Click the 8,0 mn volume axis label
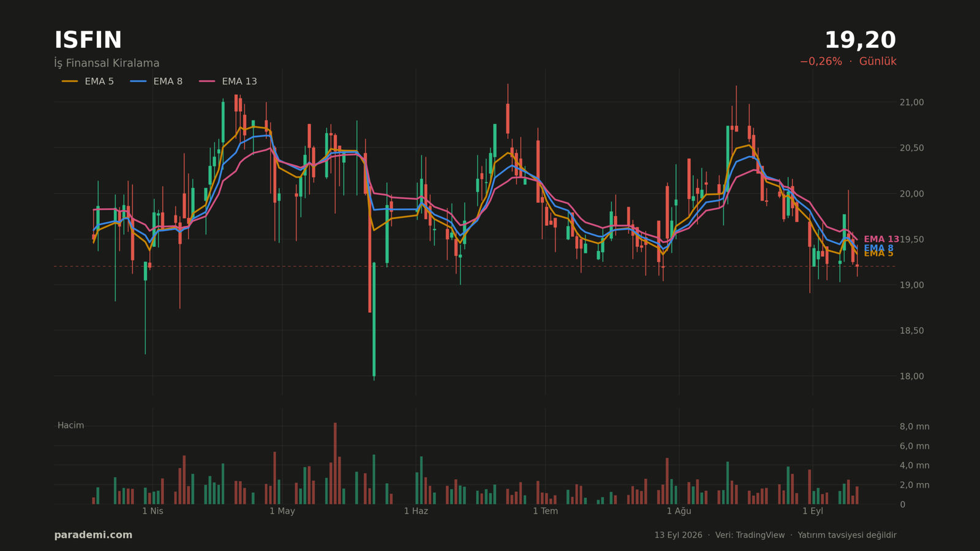The height and width of the screenshot is (551, 980). [x=914, y=427]
